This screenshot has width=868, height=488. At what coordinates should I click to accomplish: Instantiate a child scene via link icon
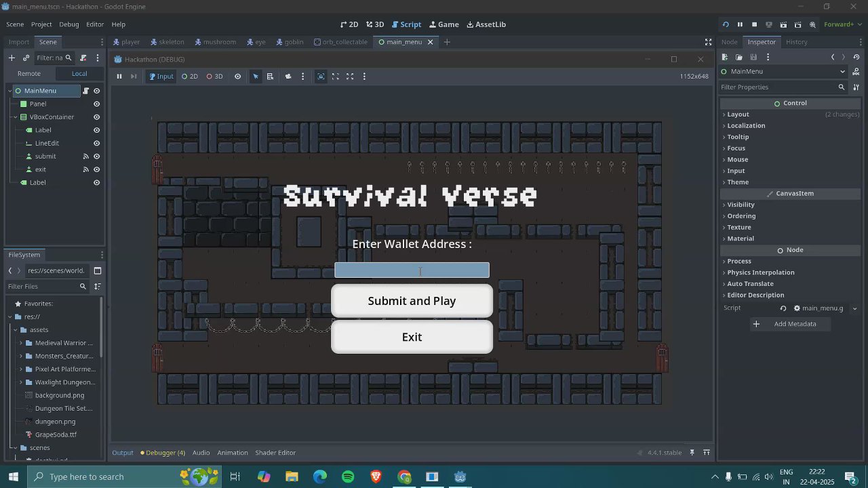26,58
